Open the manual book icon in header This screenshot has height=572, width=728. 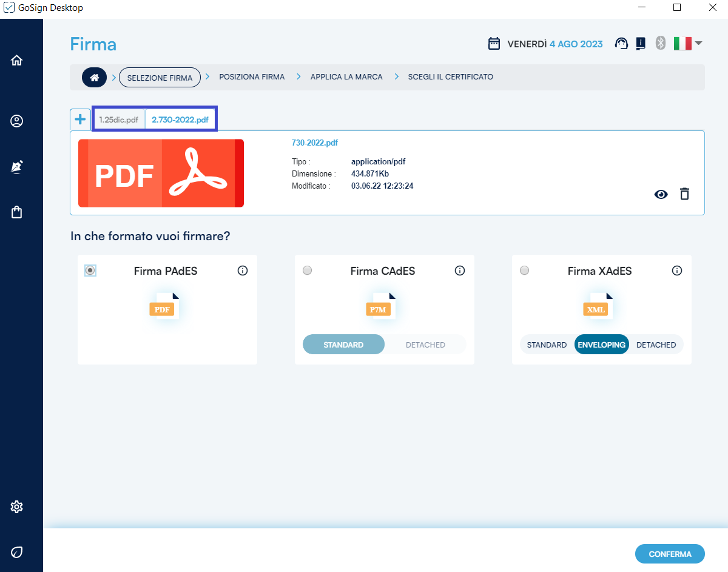tap(640, 44)
